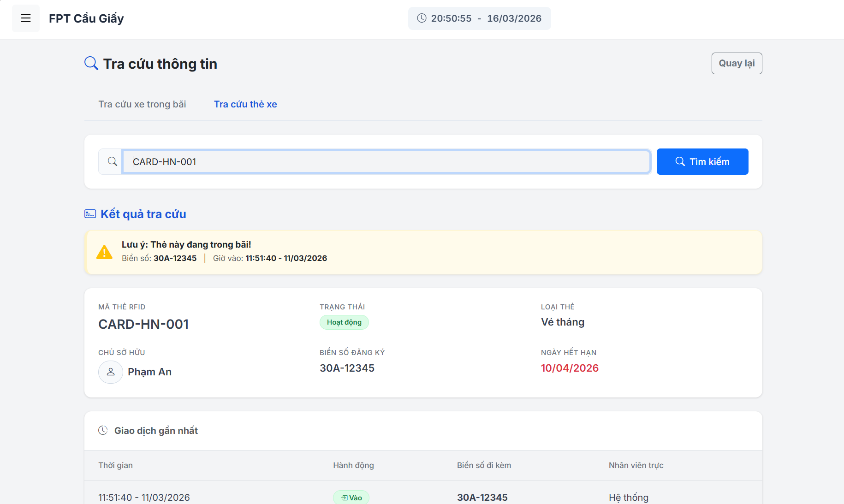844x504 pixels.
Task: Switch to Tra cứu xe trong bãi tab
Action: click(142, 104)
